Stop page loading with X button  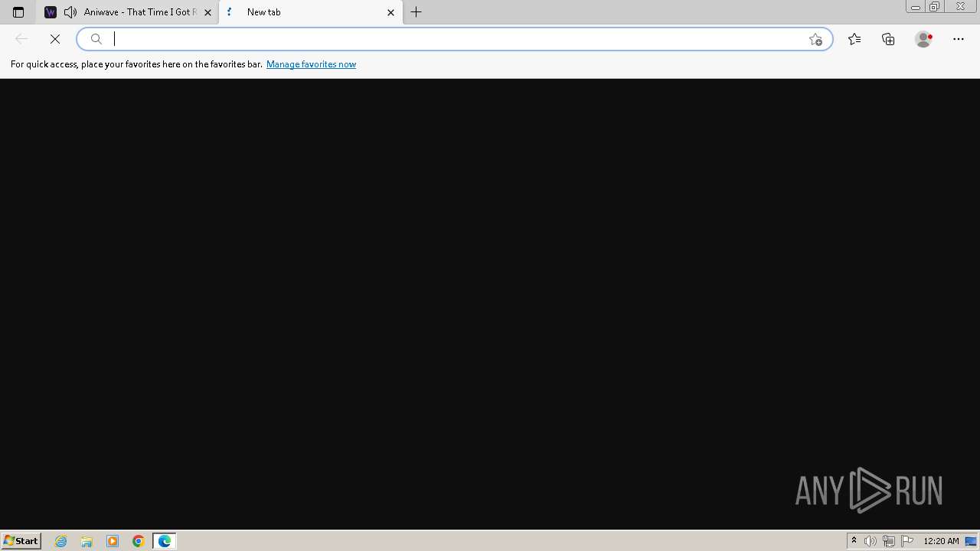pyautogui.click(x=55, y=39)
